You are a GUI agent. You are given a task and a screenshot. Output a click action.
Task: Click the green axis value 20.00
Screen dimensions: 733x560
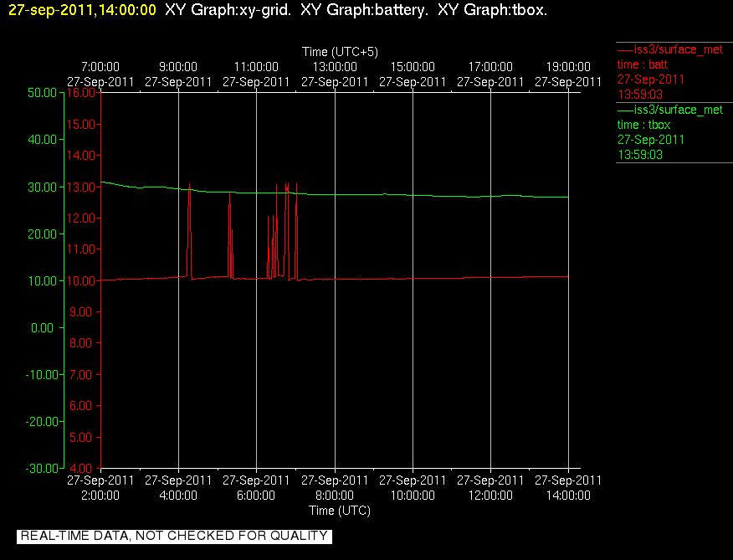(x=42, y=234)
